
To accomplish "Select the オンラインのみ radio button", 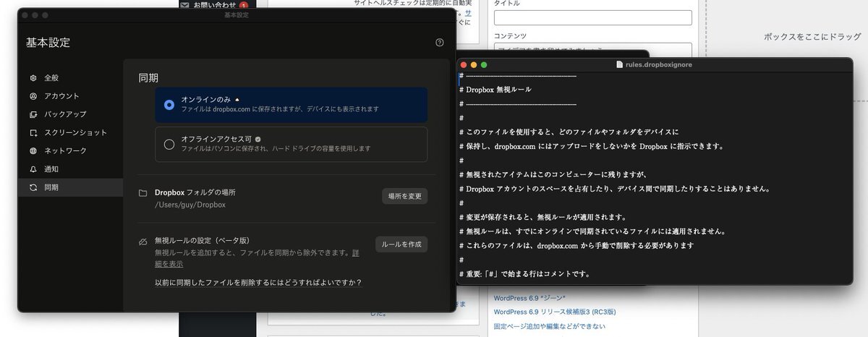I will click(x=169, y=105).
